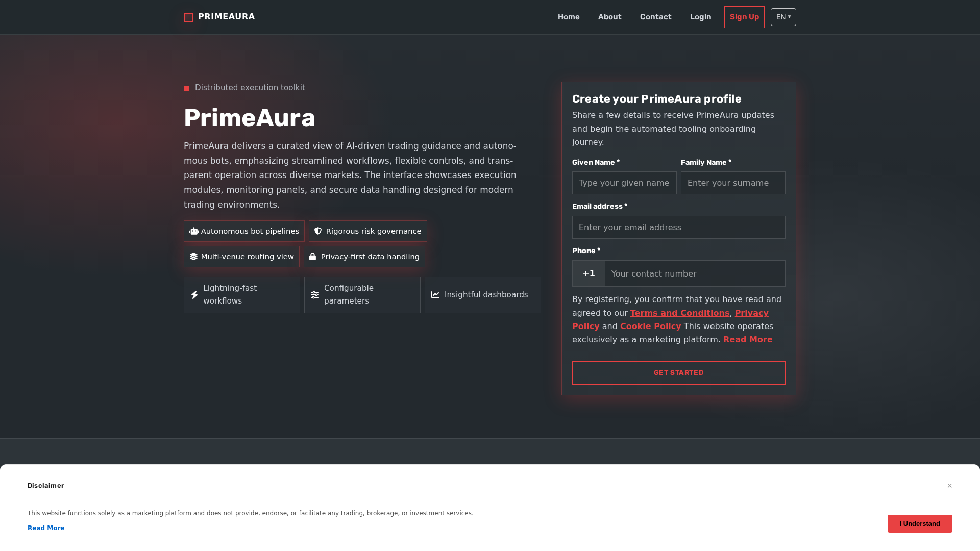Open the Terms and Conditions link
The height and width of the screenshot is (551, 980).
(x=680, y=313)
